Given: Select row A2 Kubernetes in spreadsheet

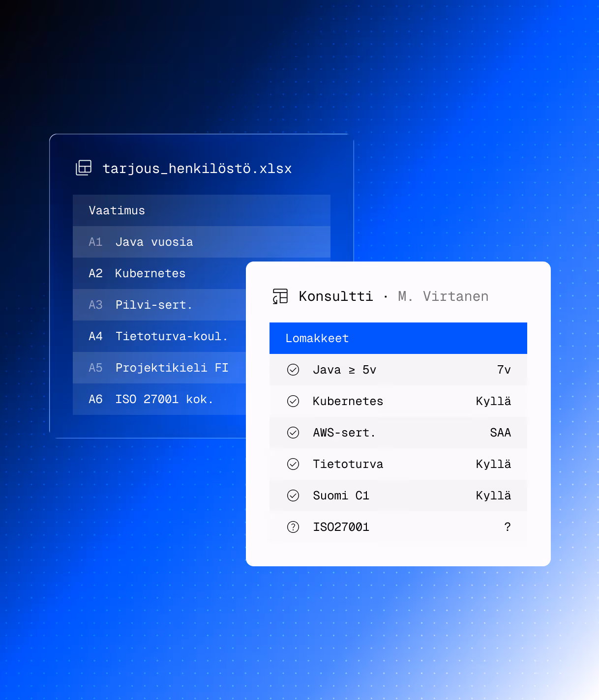Looking at the screenshot, I should click(x=159, y=273).
